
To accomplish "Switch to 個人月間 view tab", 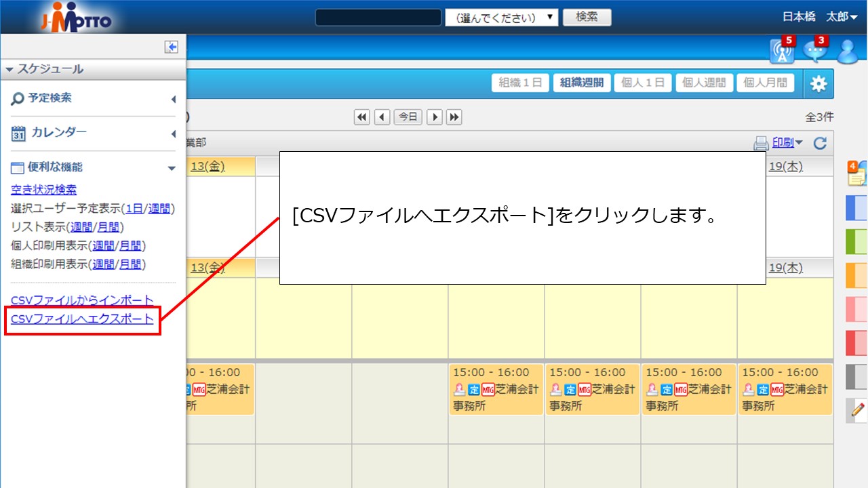I will (766, 83).
